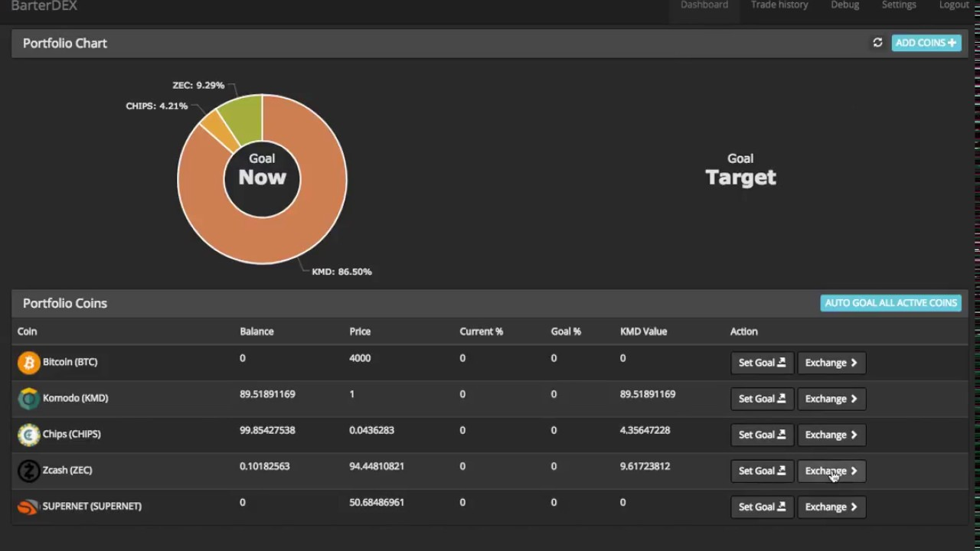
Task: Click the Chips coin logo
Action: pos(28,435)
